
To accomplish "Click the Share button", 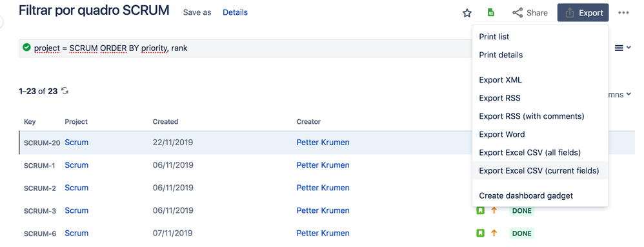I will click(530, 13).
